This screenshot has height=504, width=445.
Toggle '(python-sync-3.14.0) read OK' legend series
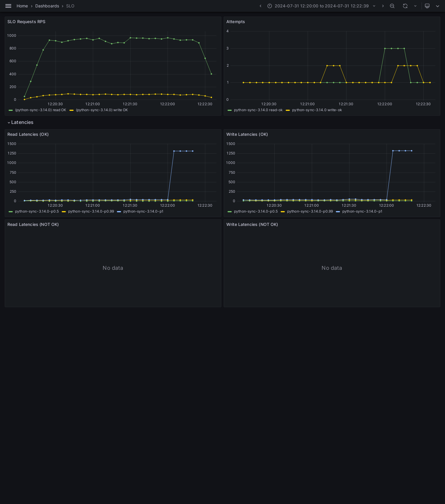point(41,110)
